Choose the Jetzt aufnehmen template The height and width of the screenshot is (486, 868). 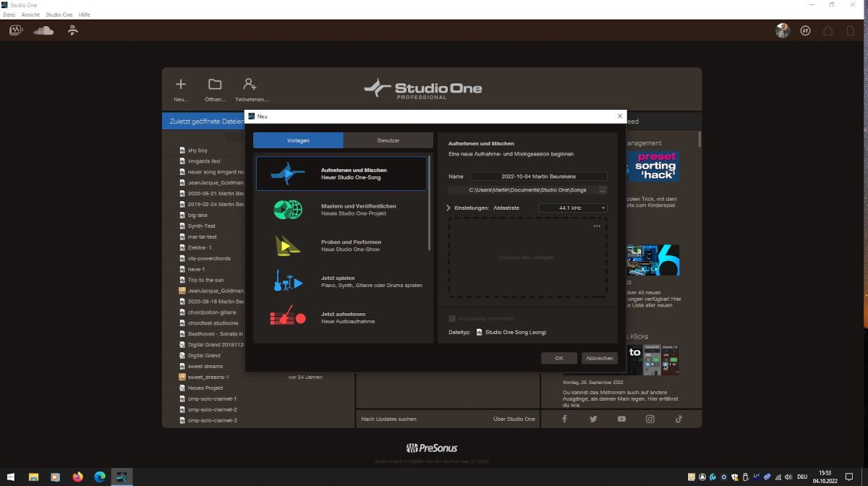click(341, 317)
